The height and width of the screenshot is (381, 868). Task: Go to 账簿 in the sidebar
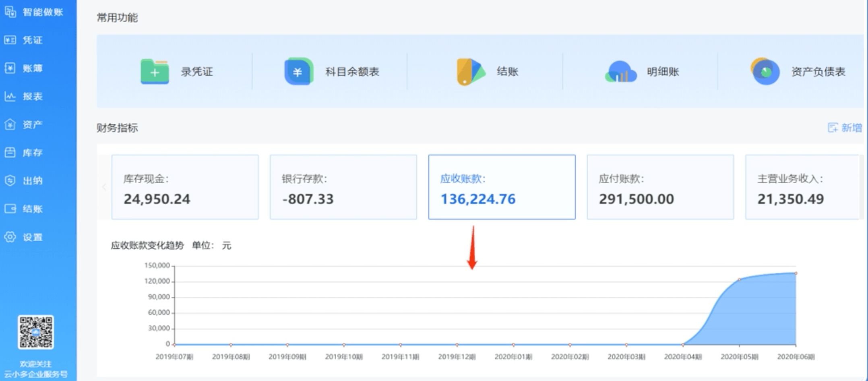[x=32, y=68]
